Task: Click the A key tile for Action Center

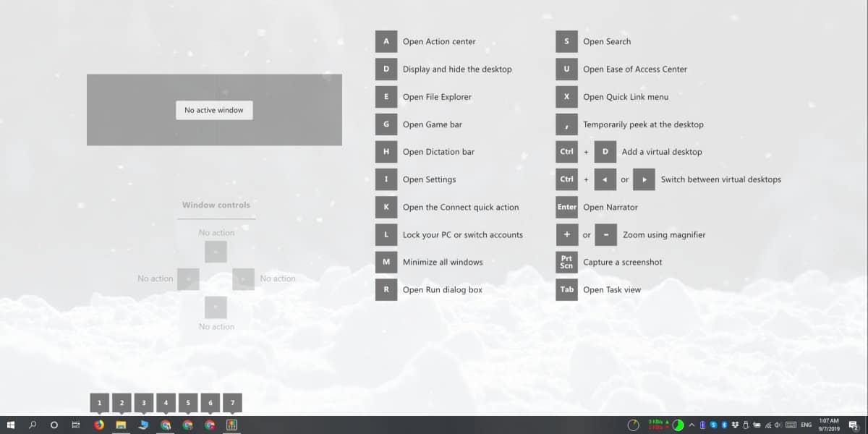Action: 386,41
